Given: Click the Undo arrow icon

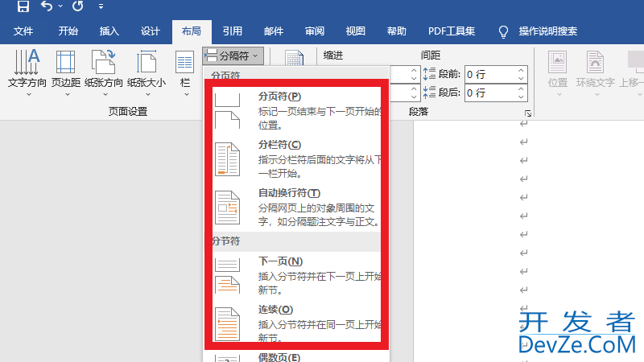Looking at the screenshot, I should pyautogui.click(x=47, y=6).
